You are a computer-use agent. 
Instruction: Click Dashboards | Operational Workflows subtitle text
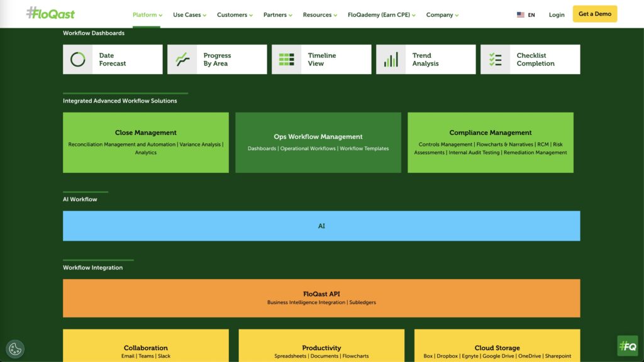coord(318,148)
